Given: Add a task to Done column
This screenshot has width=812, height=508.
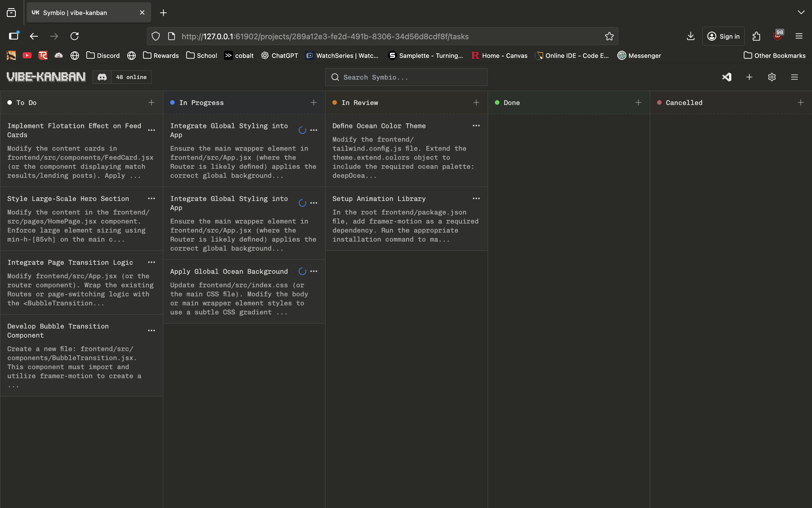Looking at the screenshot, I should tap(638, 102).
